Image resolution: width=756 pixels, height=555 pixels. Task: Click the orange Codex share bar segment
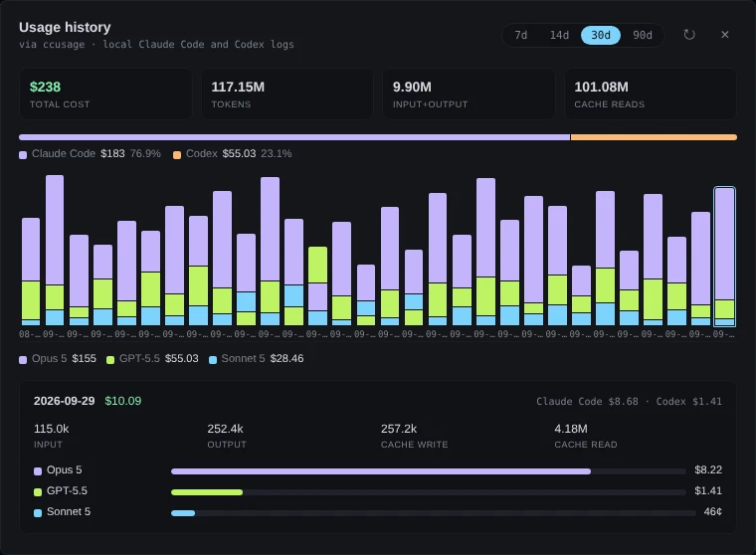click(x=654, y=137)
